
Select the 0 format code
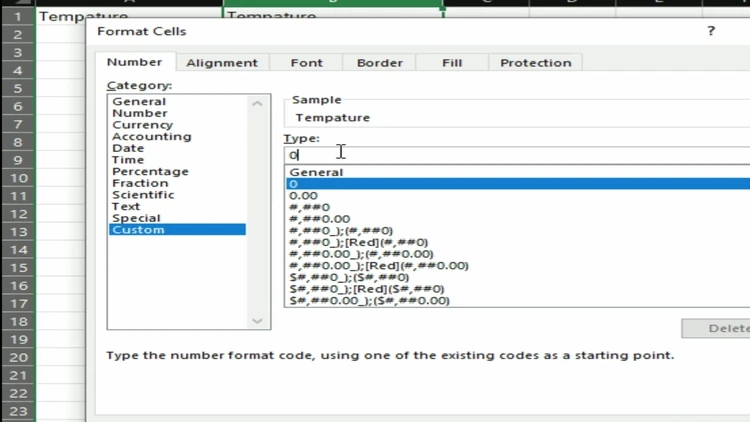pyautogui.click(x=518, y=184)
